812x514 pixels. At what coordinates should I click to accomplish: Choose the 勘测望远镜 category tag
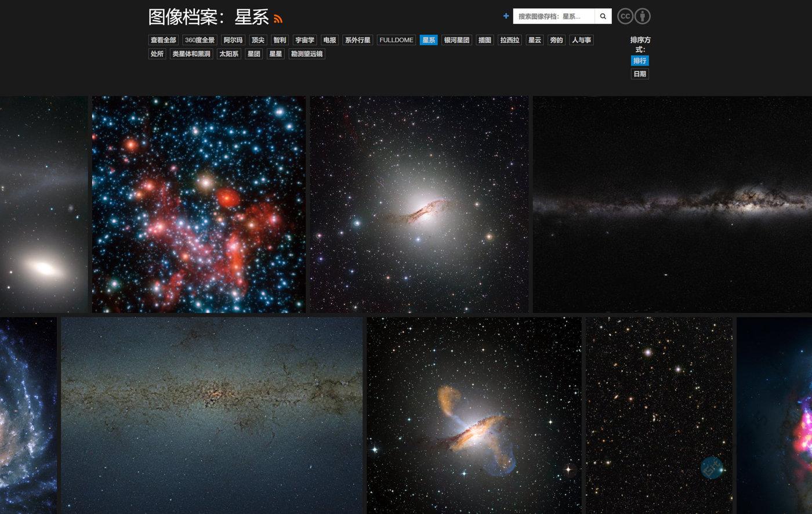coord(306,54)
